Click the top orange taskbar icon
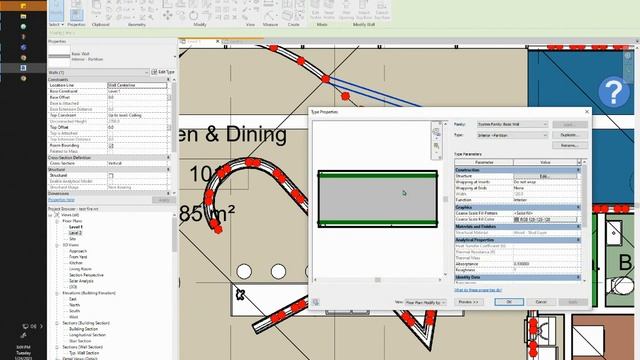This screenshot has width=640, height=360. pyautogui.click(x=23, y=6)
